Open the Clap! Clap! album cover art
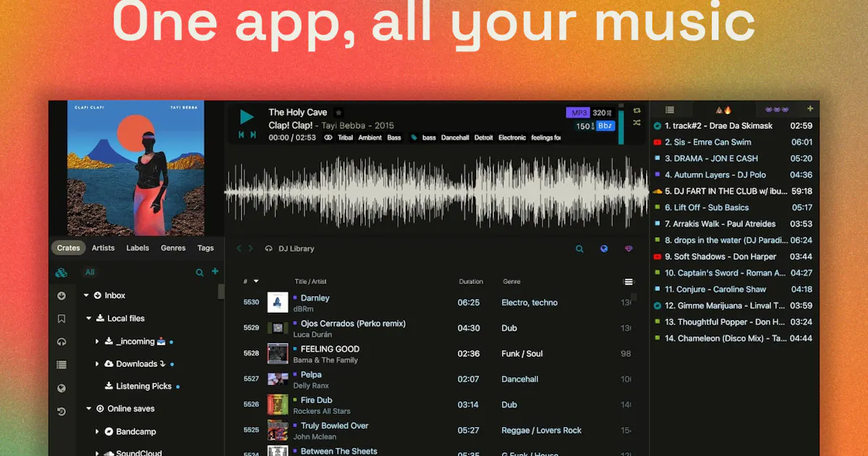This screenshot has height=456, width=868. click(136, 168)
